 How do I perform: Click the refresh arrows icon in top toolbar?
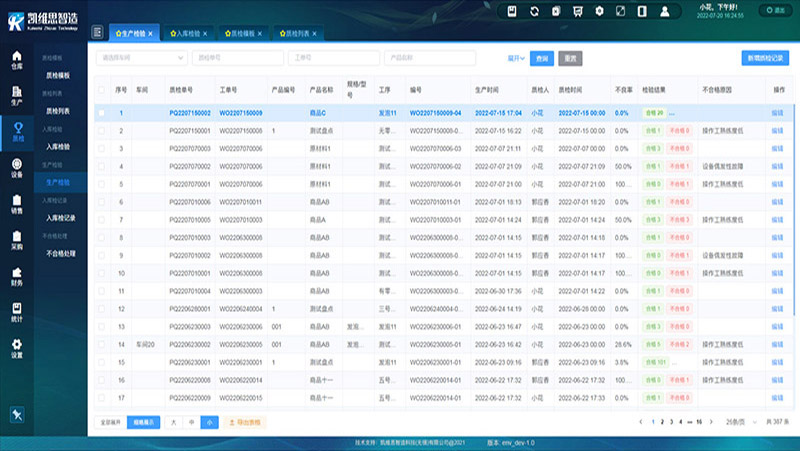[534, 11]
